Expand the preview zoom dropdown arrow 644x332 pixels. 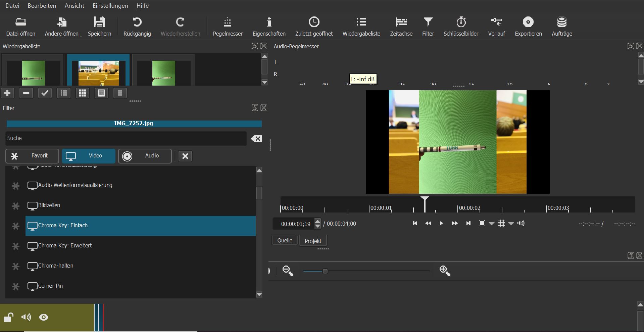click(x=492, y=224)
